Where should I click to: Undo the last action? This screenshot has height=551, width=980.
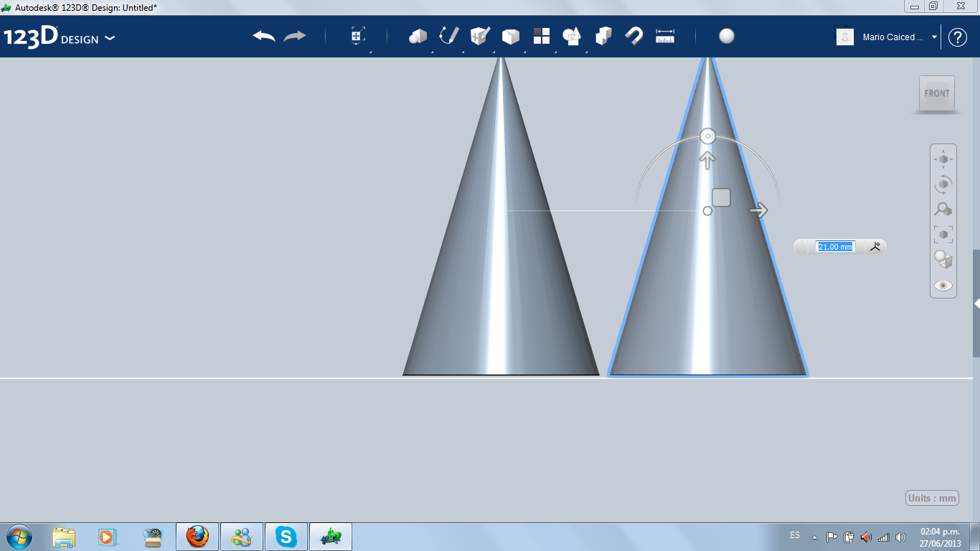(264, 36)
